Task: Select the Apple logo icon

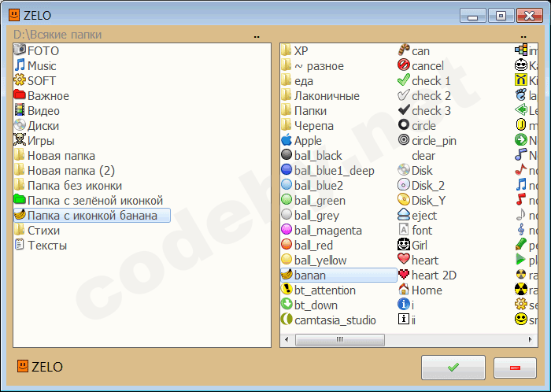Action: coord(287,140)
